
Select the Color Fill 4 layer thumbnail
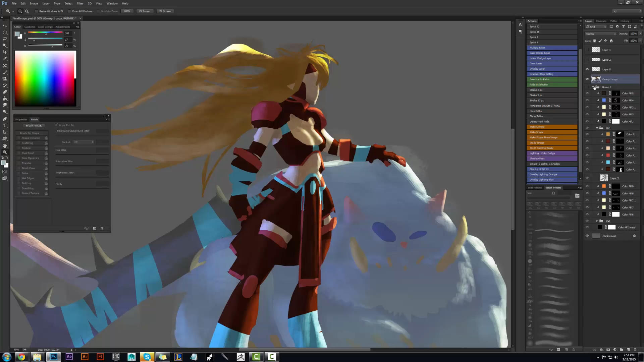coord(604,100)
